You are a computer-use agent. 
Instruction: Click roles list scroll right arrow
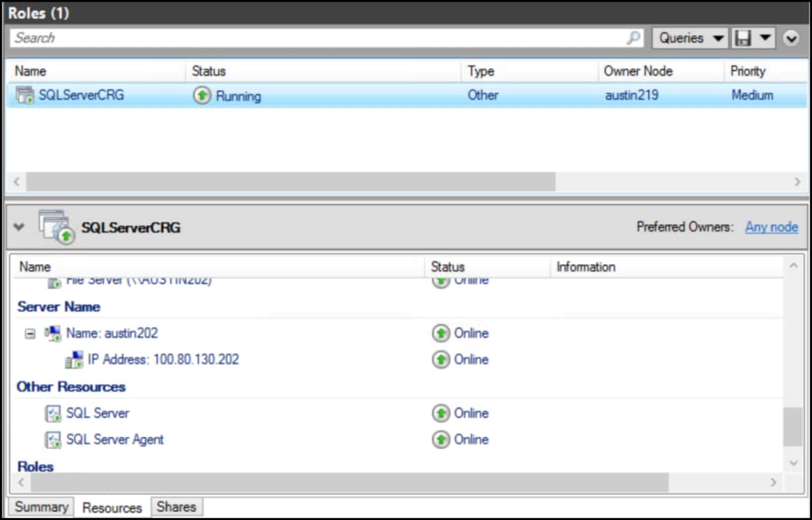pos(797,181)
